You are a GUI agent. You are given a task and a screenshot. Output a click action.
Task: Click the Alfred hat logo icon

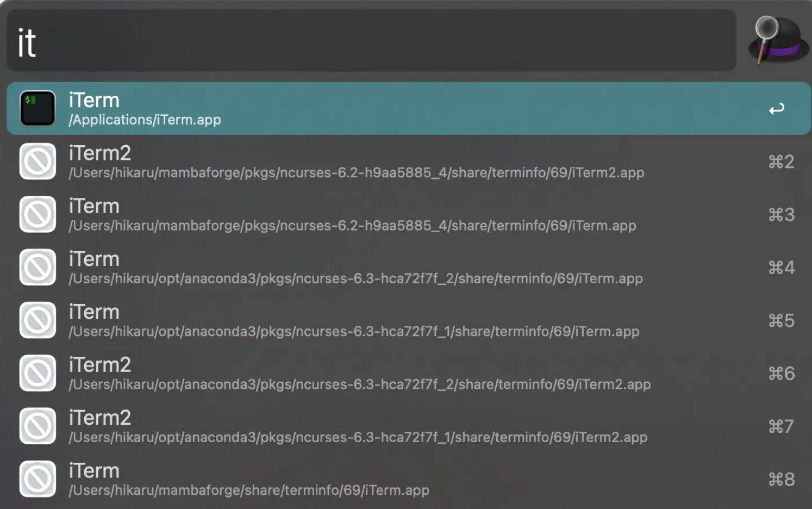(777, 40)
